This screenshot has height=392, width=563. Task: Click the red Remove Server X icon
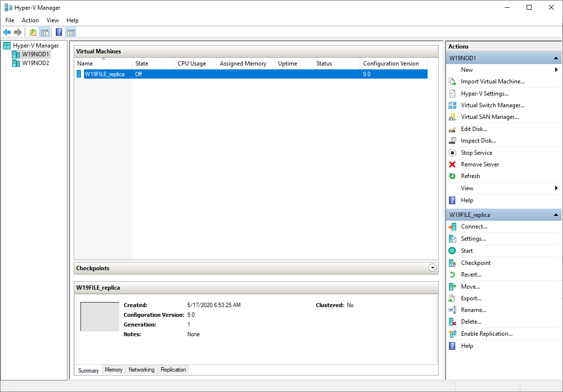(x=452, y=164)
